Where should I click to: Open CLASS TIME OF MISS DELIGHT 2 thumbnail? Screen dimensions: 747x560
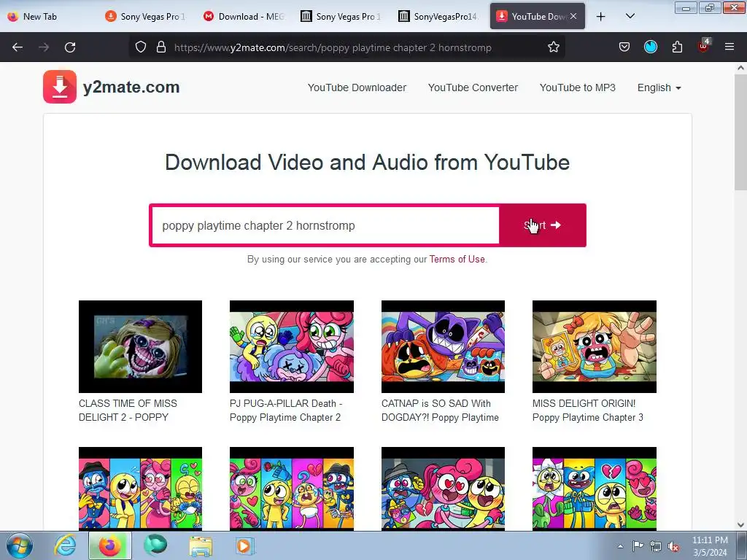tap(140, 346)
